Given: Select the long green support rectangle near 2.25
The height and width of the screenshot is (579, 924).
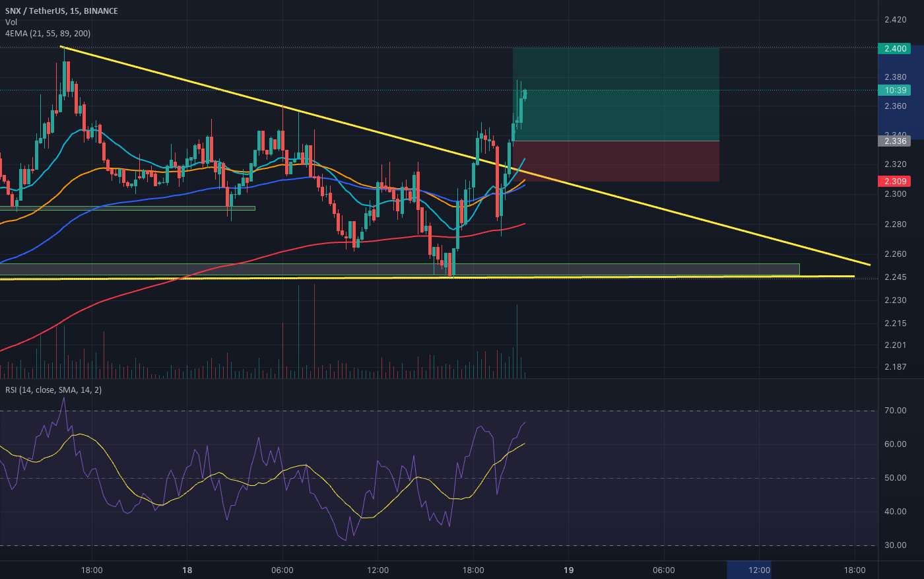Looking at the screenshot, I should point(399,269).
